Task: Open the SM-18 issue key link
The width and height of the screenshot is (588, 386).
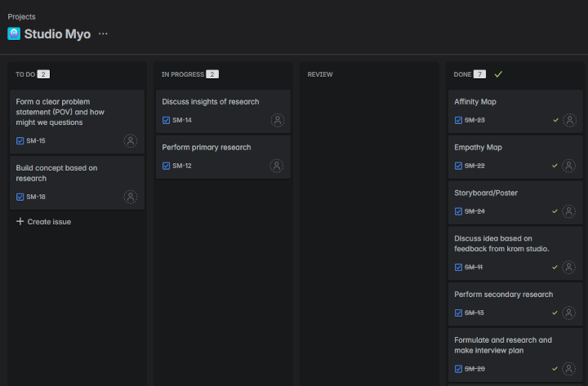Action: [x=36, y=197]
